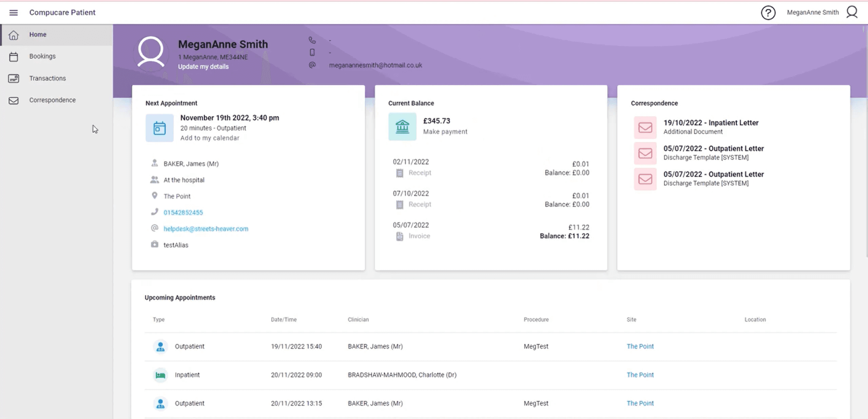
Task: Click the bank balance icon
Action: [x=402, y=126]
